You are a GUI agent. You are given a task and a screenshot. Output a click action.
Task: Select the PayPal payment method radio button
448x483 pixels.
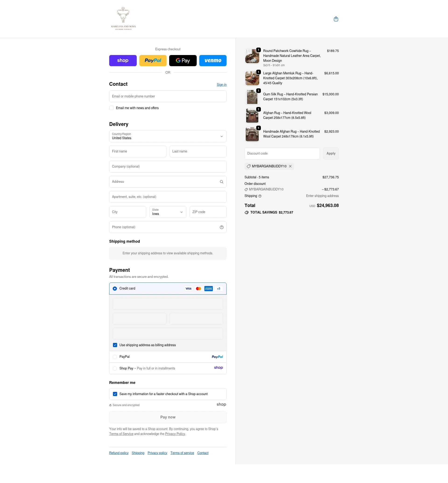(115, 357)
